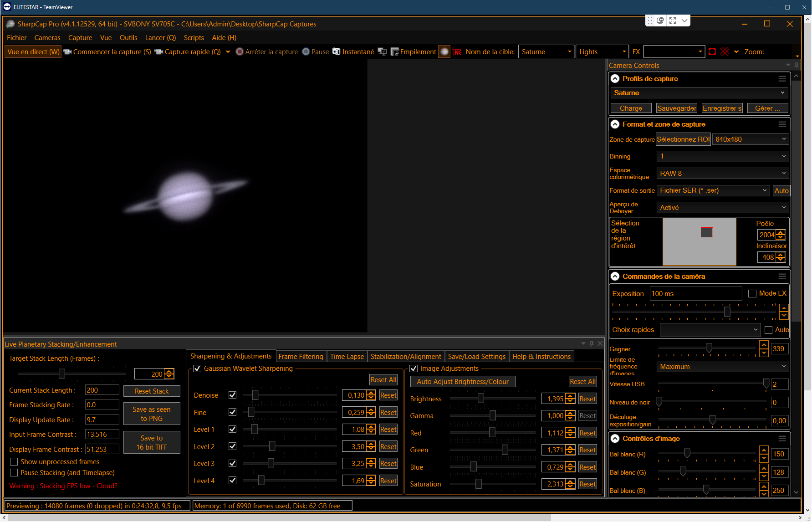Open the 640x480 resolution dropdown

750,139
